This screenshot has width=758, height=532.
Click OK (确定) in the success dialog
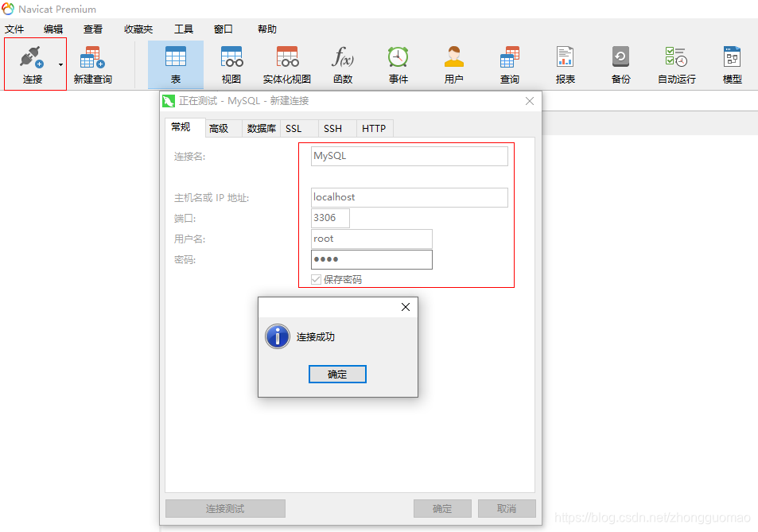[x=337, y=375]
